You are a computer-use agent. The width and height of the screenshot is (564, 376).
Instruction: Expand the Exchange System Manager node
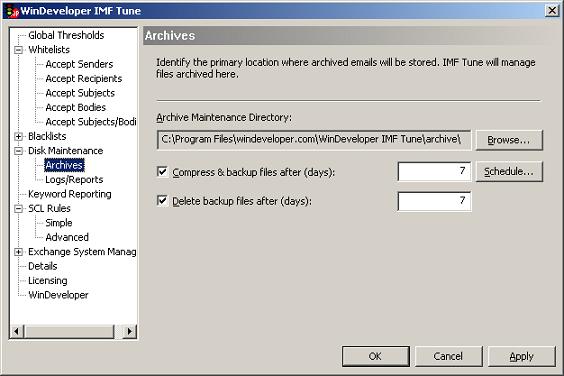[18, 252]
